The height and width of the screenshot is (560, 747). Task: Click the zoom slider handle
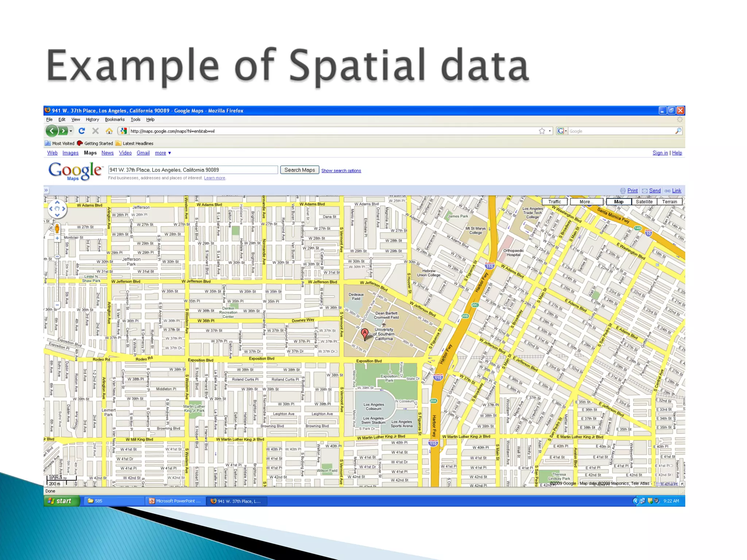point(57,256)
